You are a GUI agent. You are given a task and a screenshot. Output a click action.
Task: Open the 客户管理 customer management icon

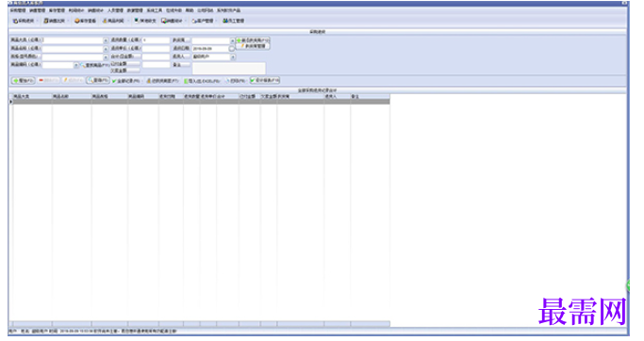point(203,21)
